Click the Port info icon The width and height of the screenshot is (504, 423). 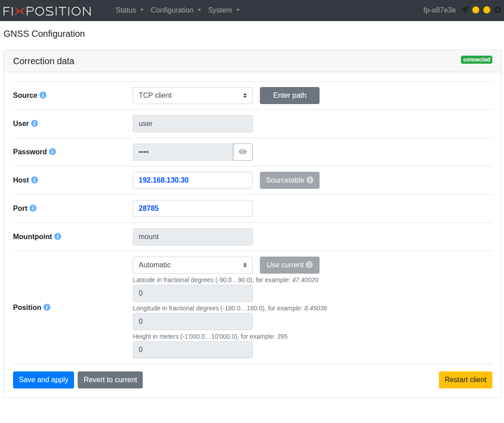(33, 208)
